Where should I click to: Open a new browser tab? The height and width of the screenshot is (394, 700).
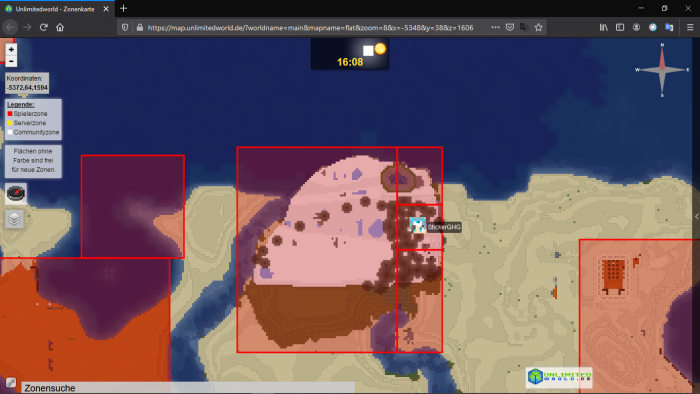pyautogui.click(x=124, y=8)
